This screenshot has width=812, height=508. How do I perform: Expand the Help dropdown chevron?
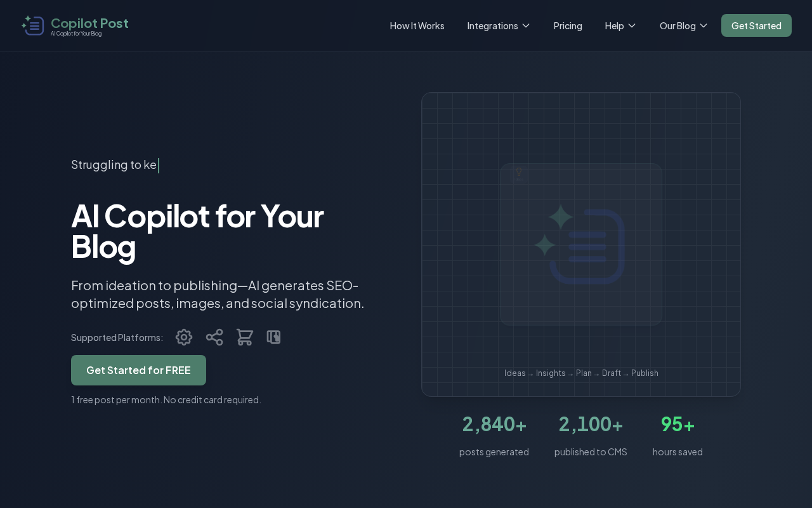(x=632, y=25)
